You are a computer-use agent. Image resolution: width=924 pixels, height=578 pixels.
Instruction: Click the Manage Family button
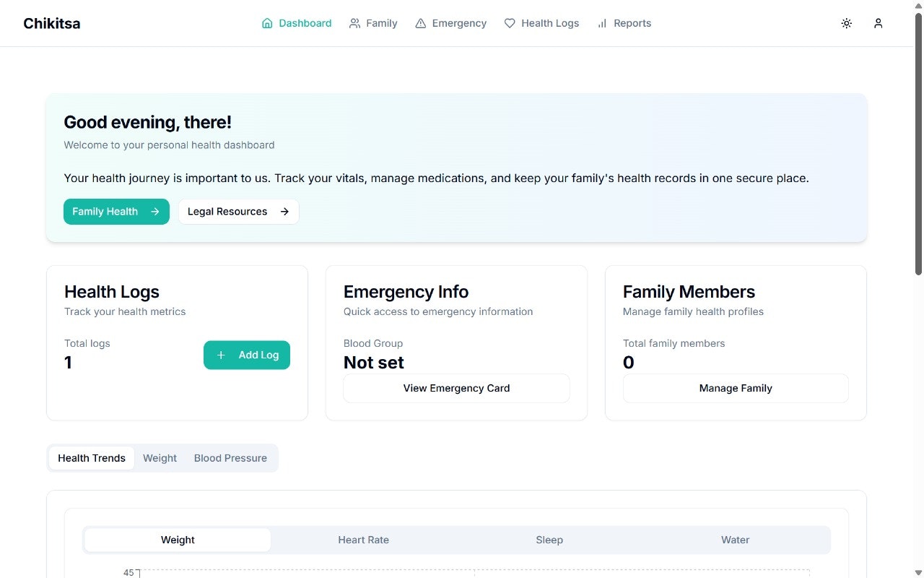tap(736, 388)
